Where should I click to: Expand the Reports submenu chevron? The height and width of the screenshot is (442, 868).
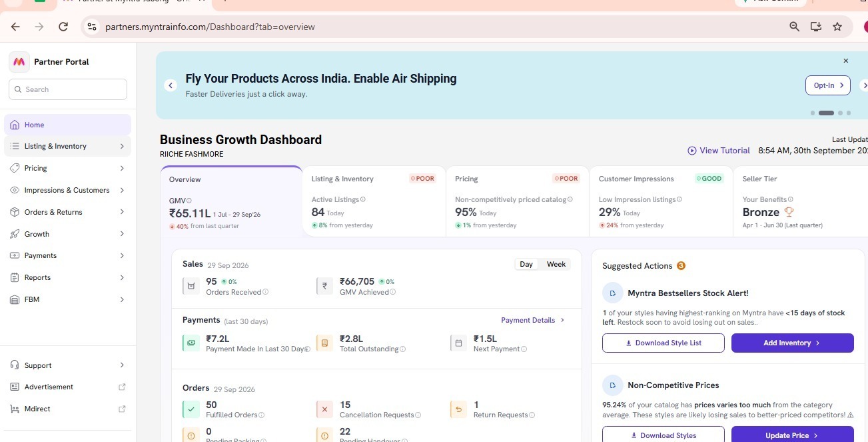(x=122, y=277)
